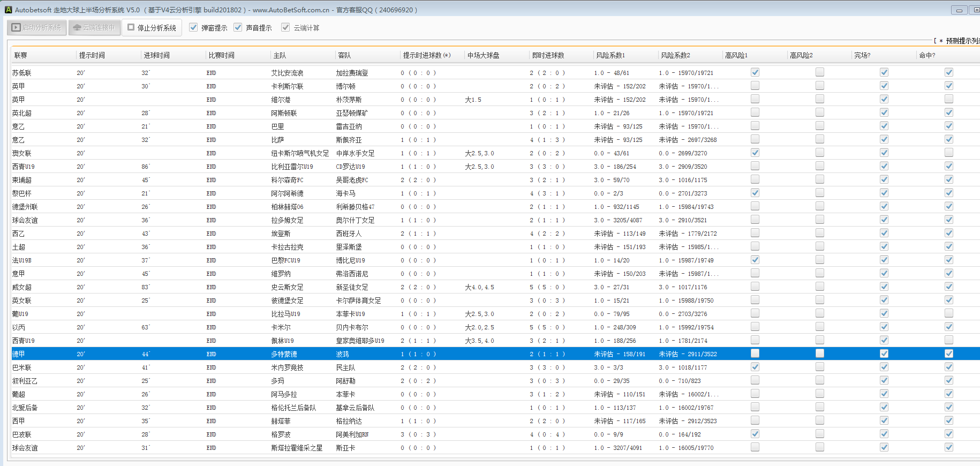
Task: Toggle the 弹窗提示 checkbox
Action: 193,27
